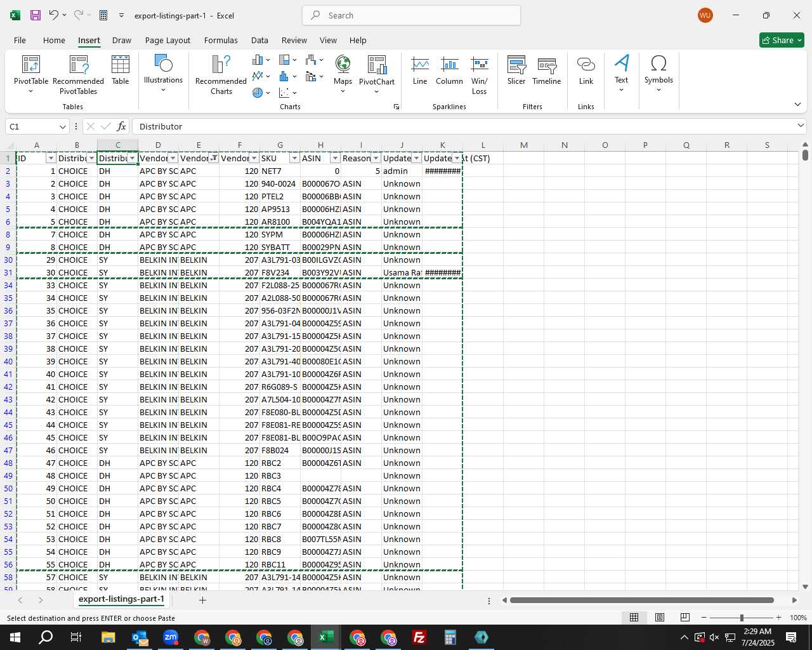812x650 pixels.
Task: Save the workbook with the Save icon
Action: pos(36,15)
